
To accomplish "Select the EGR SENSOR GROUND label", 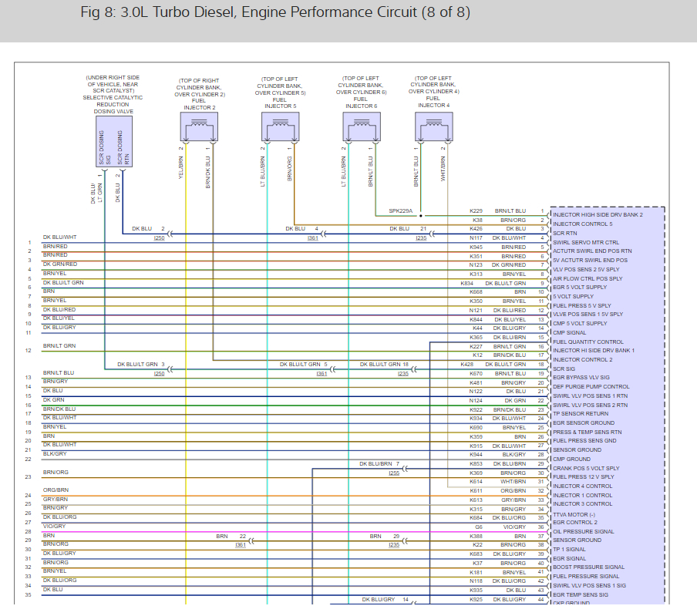I will tap(584, 422).
